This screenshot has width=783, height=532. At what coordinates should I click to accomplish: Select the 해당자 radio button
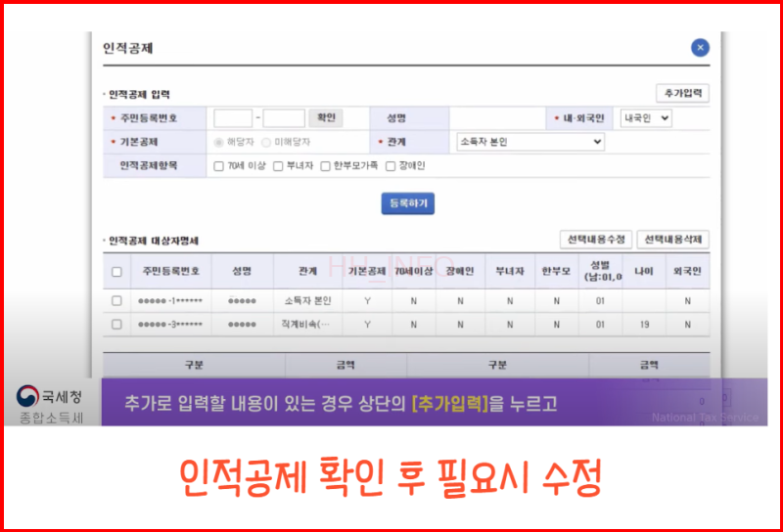click(x=218, y=143)
